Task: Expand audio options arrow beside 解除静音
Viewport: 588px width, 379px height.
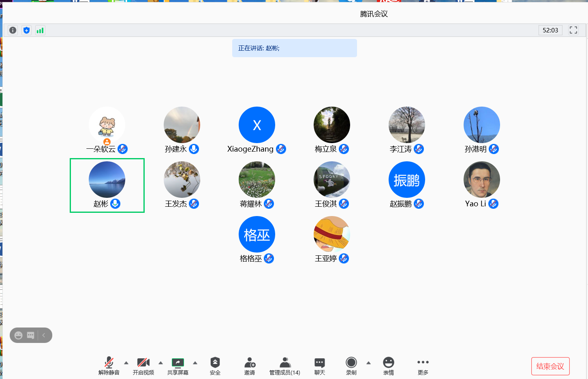Action: 126,363
